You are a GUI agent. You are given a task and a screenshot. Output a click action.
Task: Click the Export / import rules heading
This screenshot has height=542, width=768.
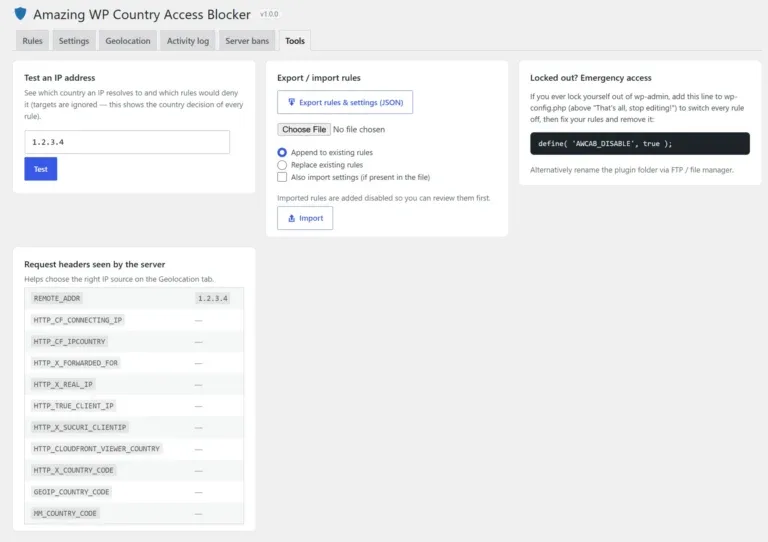[x=319, y=78]
